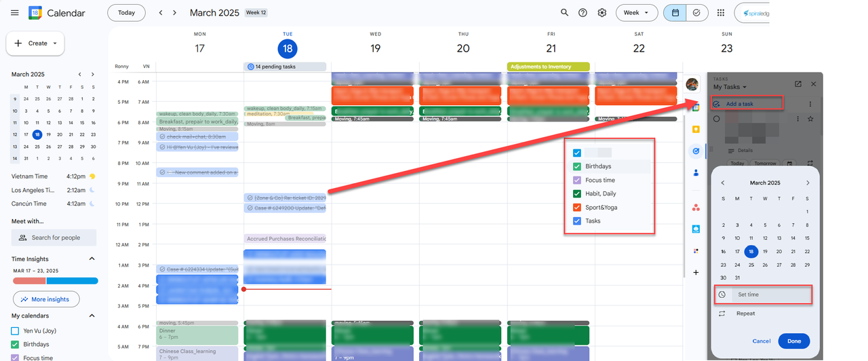The image size is (868, 361).
Task: Toggle Tasks calendar checkbox
Action: 577,221
